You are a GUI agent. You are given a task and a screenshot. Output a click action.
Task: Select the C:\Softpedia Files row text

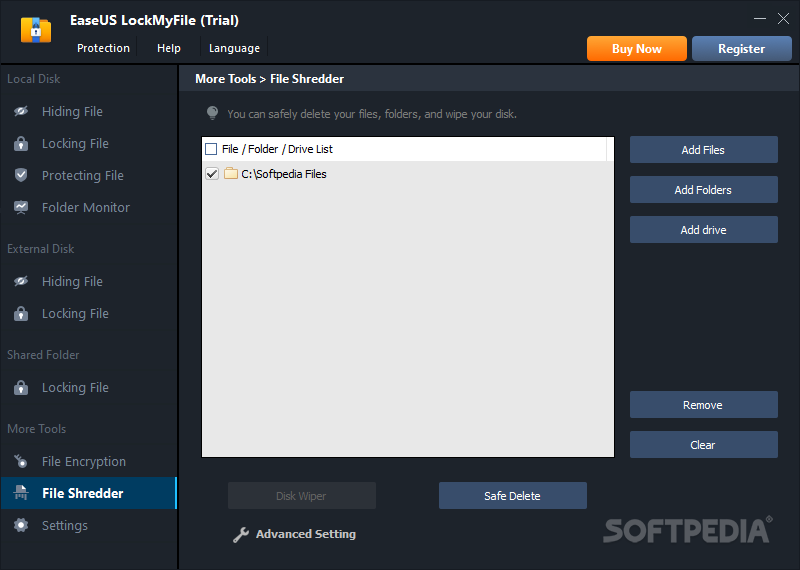pos(284,174)
